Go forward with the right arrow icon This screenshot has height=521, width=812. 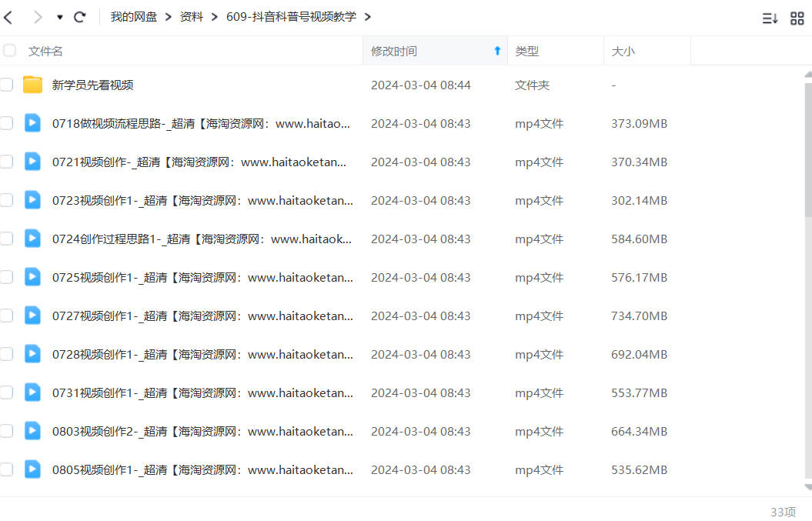pyautogui.click(x=38, y=17)
